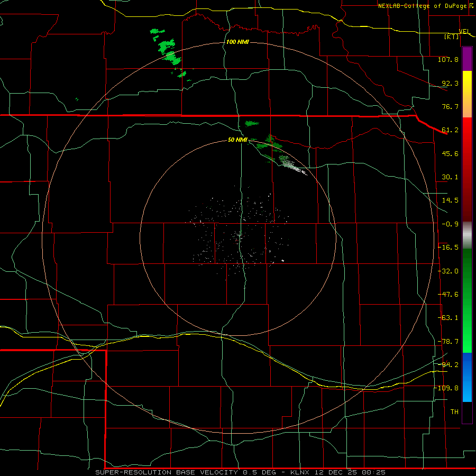Viewport: 476px width, 476px height.
Task: Click the VEL legend heading
Action: tap(464, 31)
